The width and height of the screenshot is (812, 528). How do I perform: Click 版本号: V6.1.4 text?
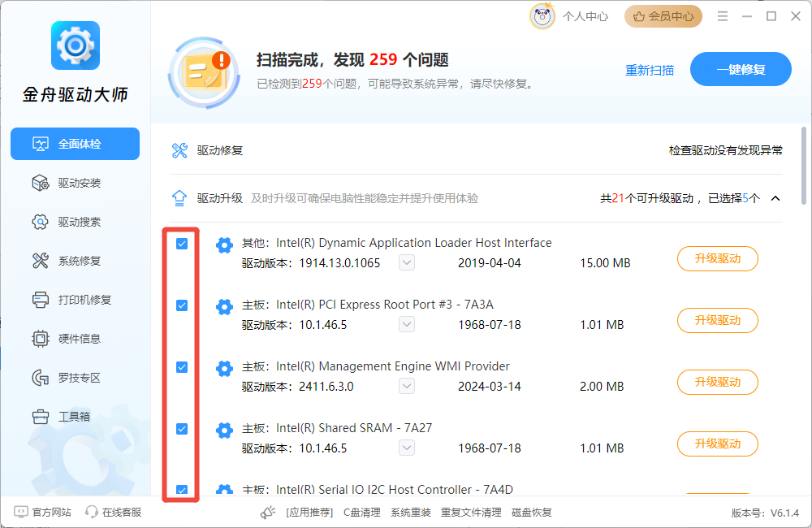click(x=765, y=513)
